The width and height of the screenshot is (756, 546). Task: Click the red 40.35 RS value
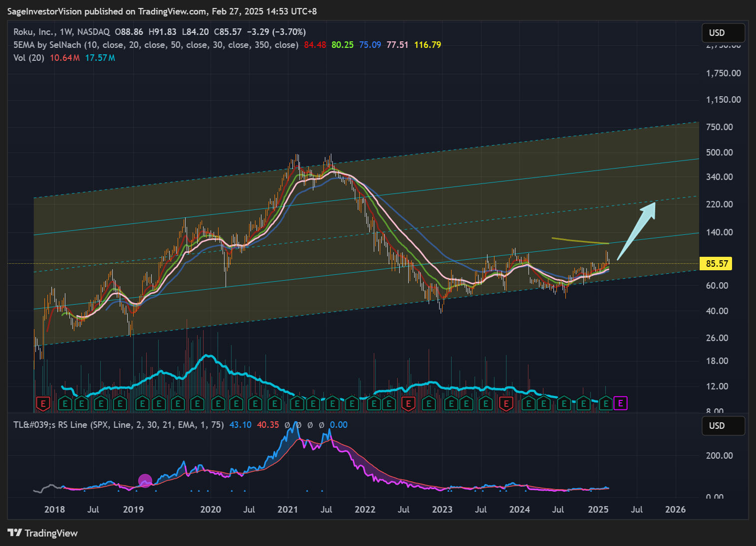[x=268, y=425]
